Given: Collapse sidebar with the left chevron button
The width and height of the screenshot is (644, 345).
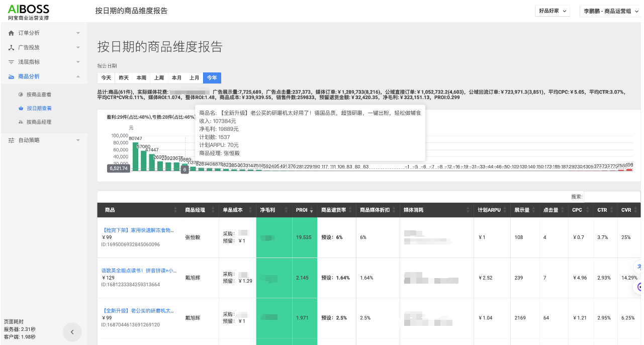Looking at the screenshot, I should point(72,332).
